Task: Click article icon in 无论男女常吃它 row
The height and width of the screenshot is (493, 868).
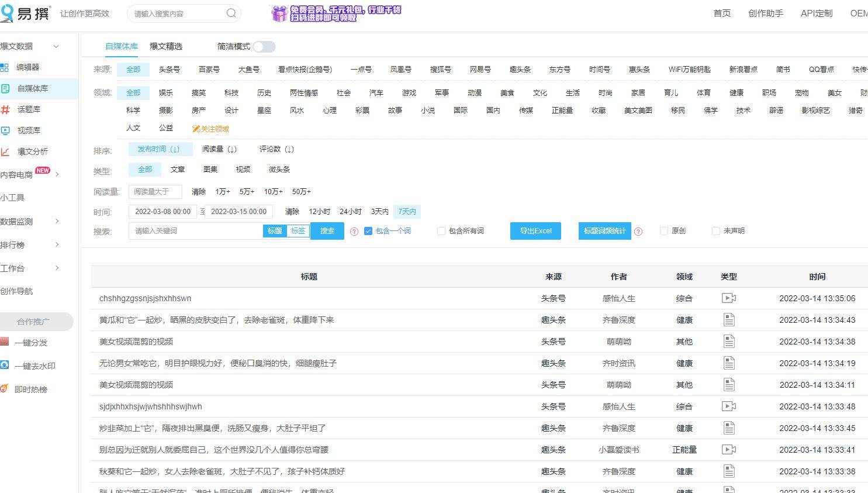Action: coord(729,363)
